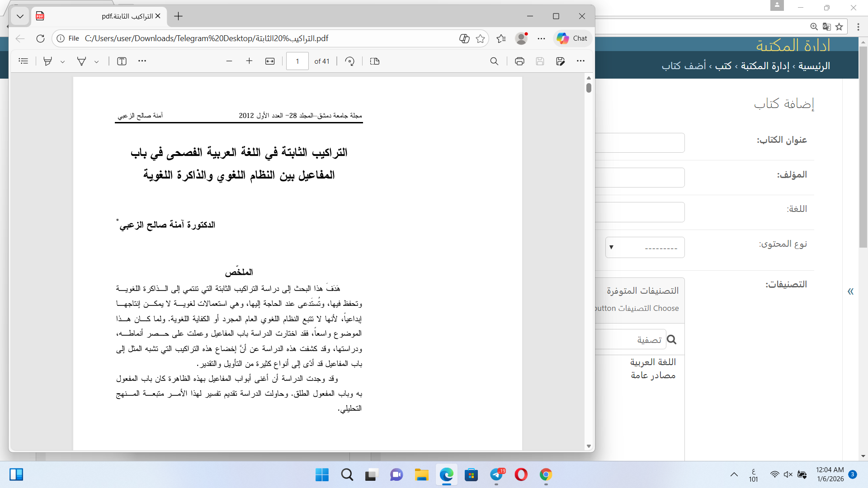Toggle the page view layout icon

click(374, 61)
